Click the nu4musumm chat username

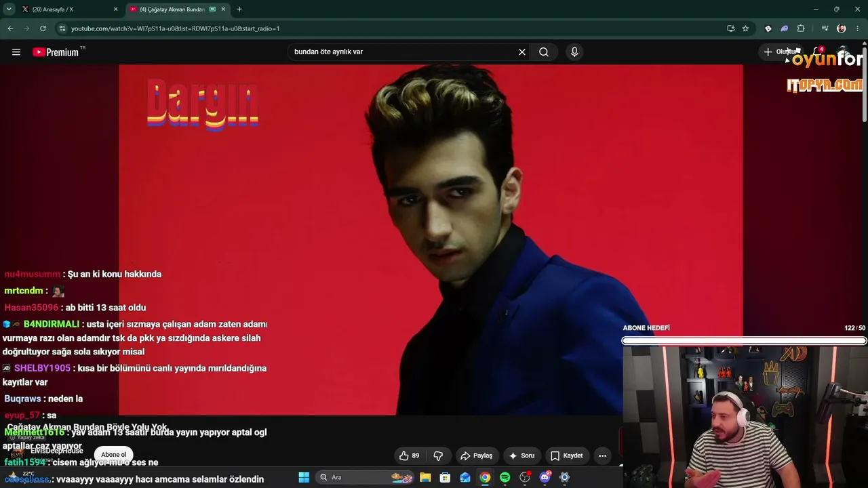point(33,274)
